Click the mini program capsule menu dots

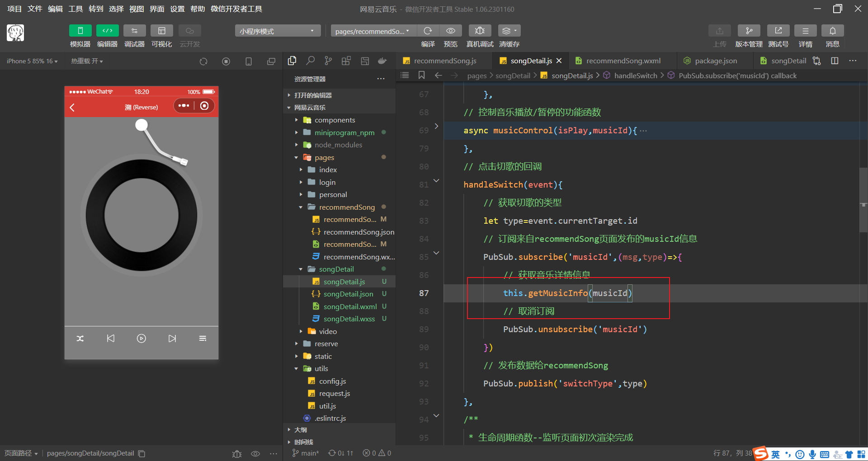pos(184,106)
